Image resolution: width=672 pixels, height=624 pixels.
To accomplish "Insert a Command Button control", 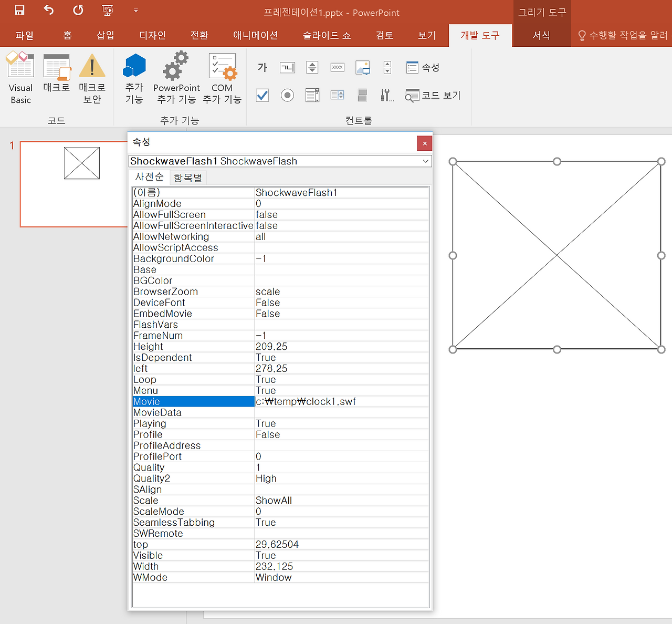I will tap(338, 67).
